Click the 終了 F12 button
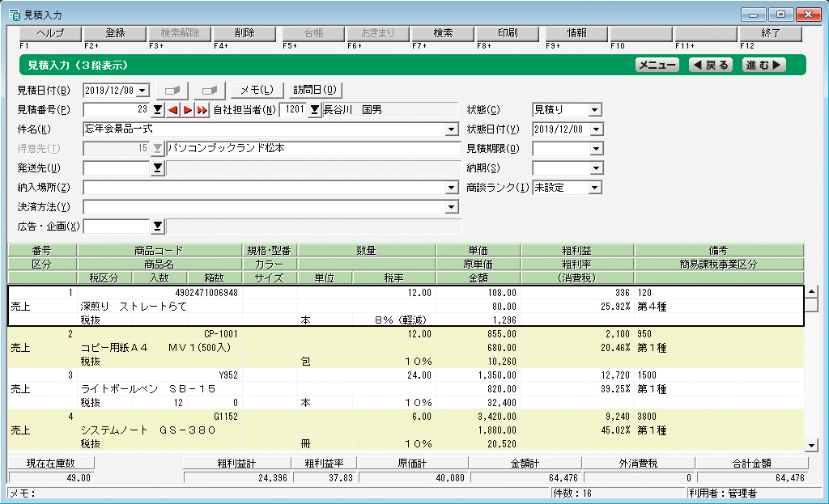This screenshot has height=504, width=829. [x=771, y=33]
